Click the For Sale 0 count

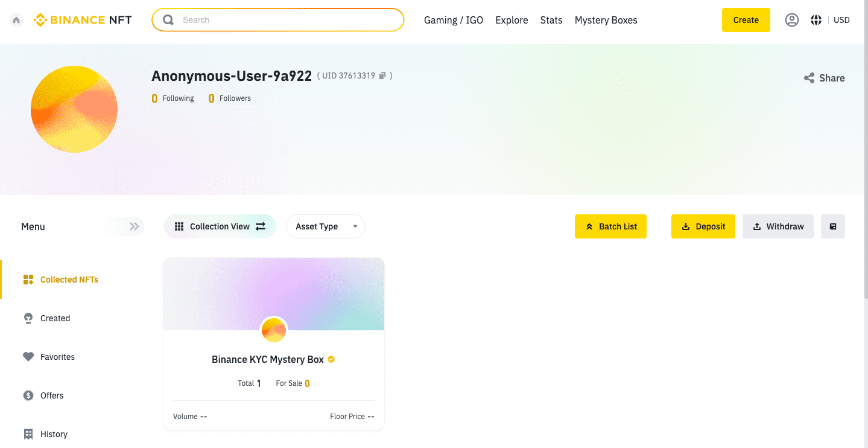point(293,383)
